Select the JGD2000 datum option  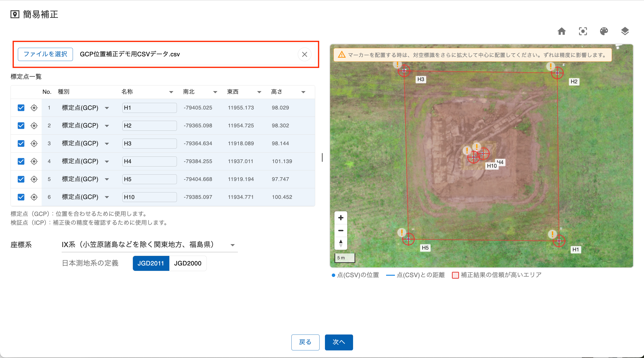[x=187, y=263]
